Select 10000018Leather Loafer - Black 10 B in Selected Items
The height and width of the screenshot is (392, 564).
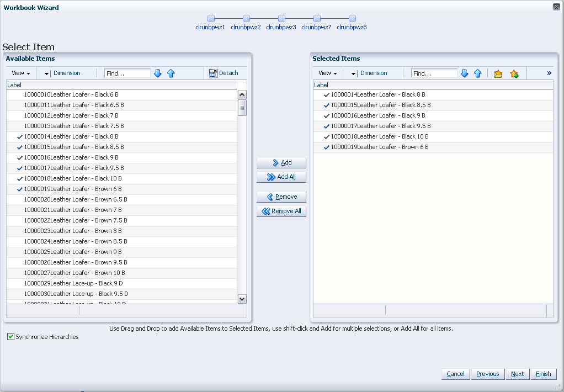433,136
